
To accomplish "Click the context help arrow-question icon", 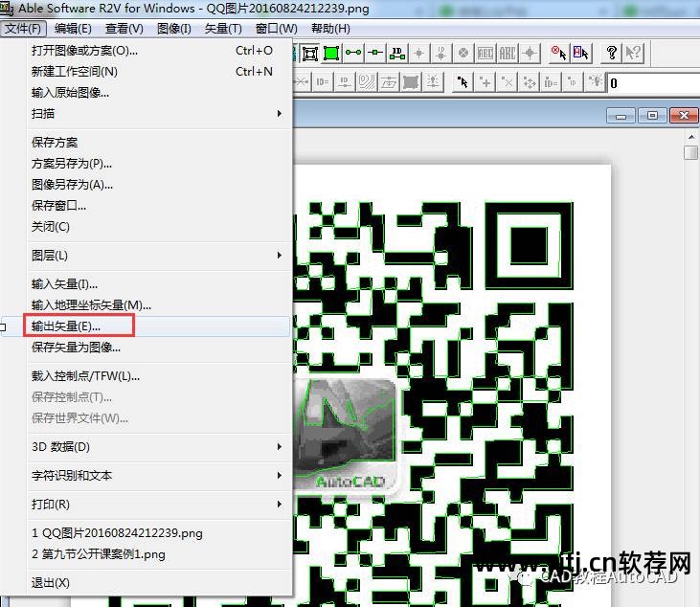I will pyautogui.click(x=633, y=54).
